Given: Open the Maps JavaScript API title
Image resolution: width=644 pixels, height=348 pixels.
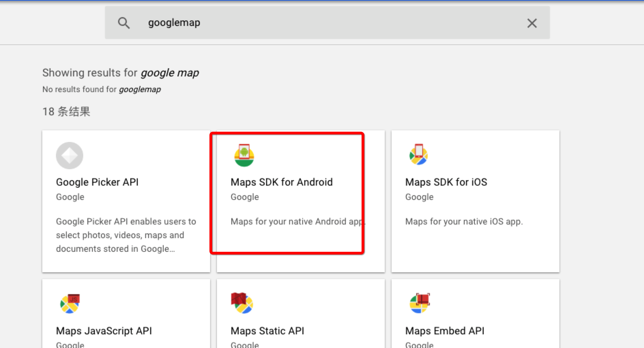Looking at the screenshot, I should (x=104, y=331).
